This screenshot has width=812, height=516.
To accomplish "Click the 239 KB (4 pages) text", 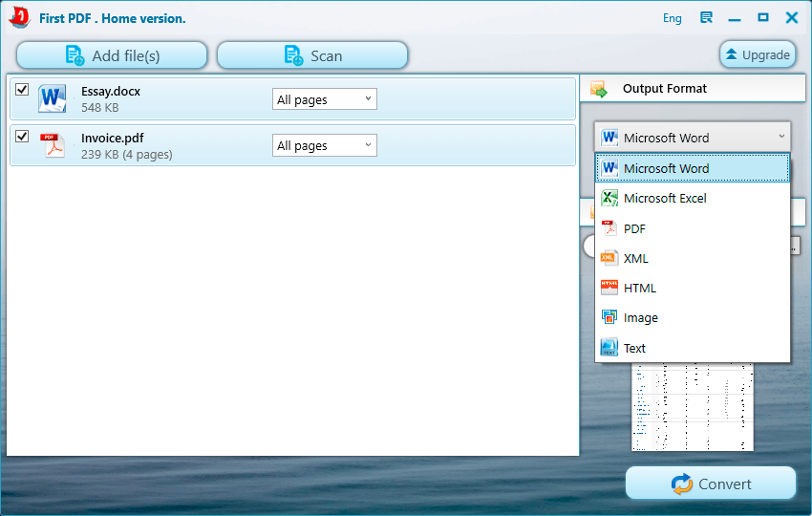I will pos(127,155).
